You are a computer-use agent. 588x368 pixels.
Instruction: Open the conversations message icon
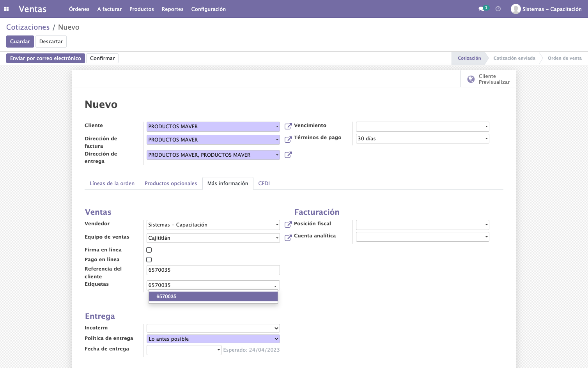tap(482, 9)
